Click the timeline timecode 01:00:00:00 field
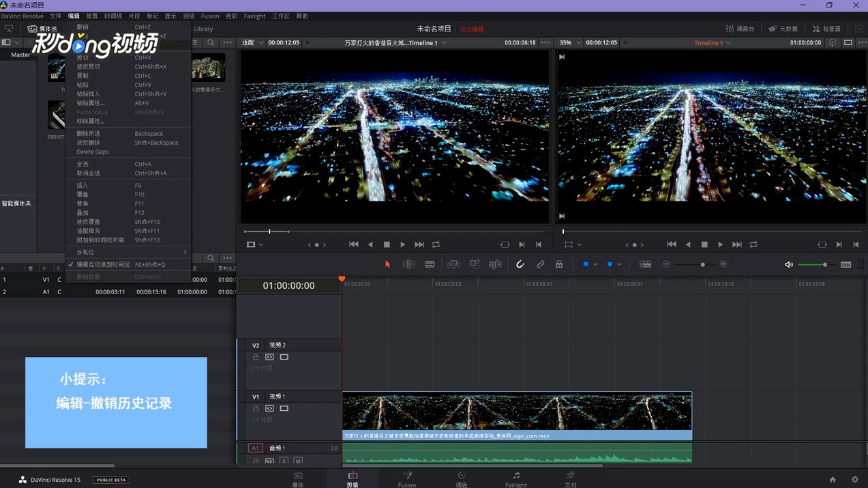 (288, 286)
